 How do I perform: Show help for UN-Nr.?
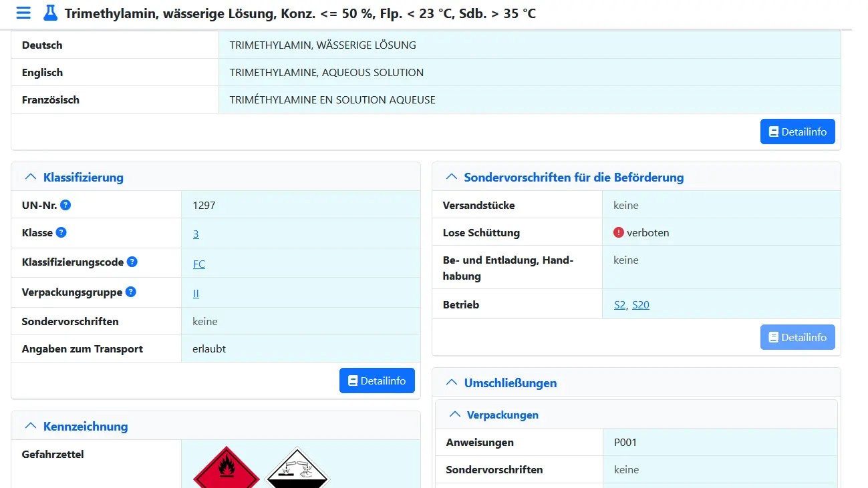(x=65, y=205)
